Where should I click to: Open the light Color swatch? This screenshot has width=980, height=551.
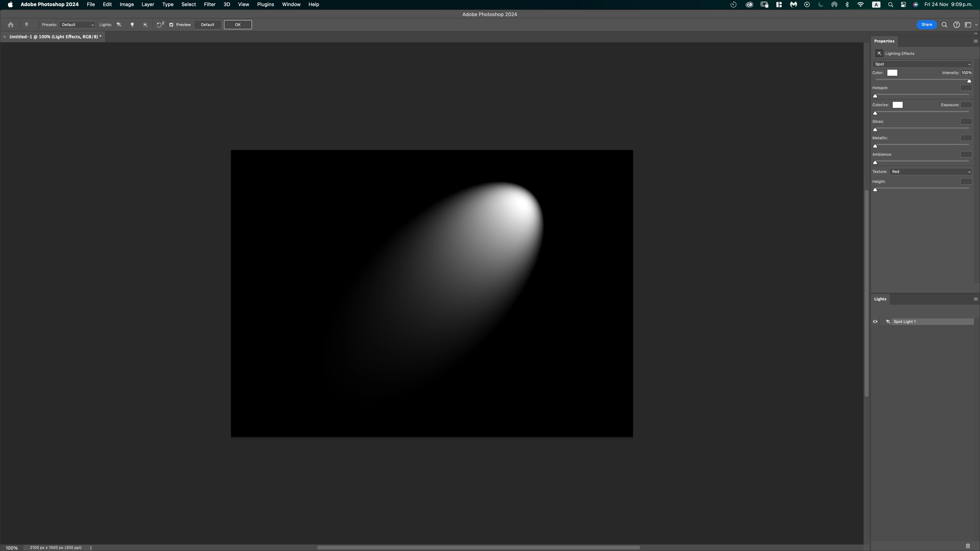(x=892, y=73)
